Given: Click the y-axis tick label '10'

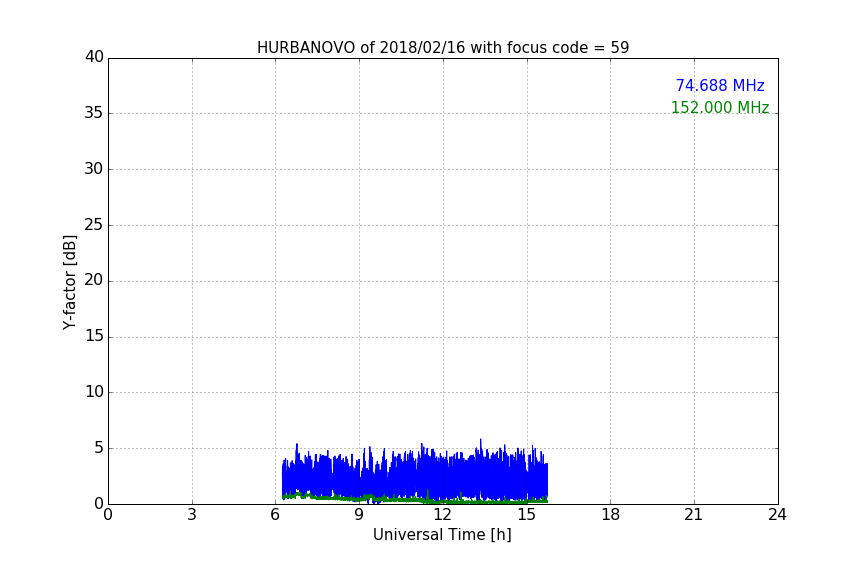Looking at the screenshot, I should (94, 391).
